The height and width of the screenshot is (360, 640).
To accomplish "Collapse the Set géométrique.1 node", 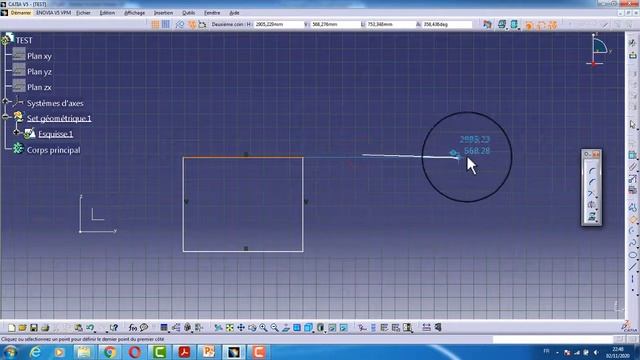I will [x=5, y=117].
